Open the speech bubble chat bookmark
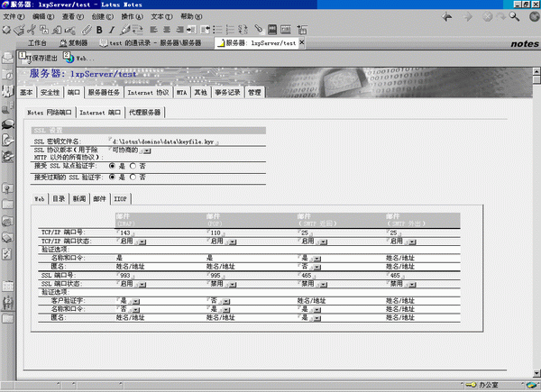 point(7,124)
